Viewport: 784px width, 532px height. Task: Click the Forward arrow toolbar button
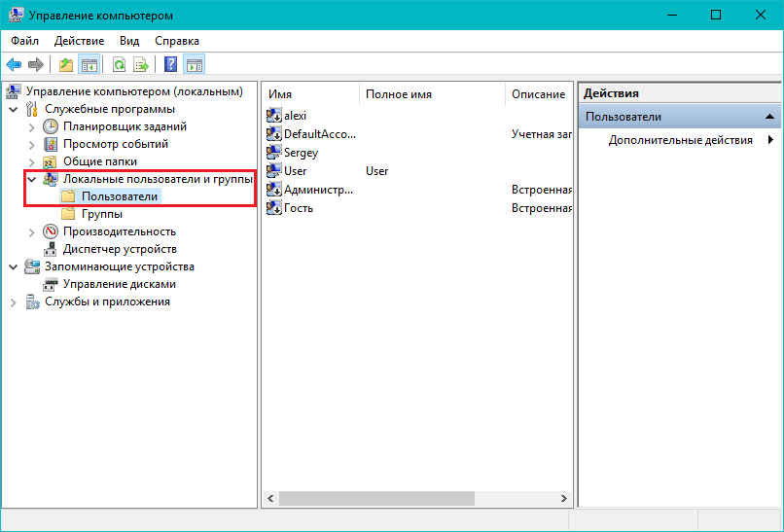[x=36, y=64]
